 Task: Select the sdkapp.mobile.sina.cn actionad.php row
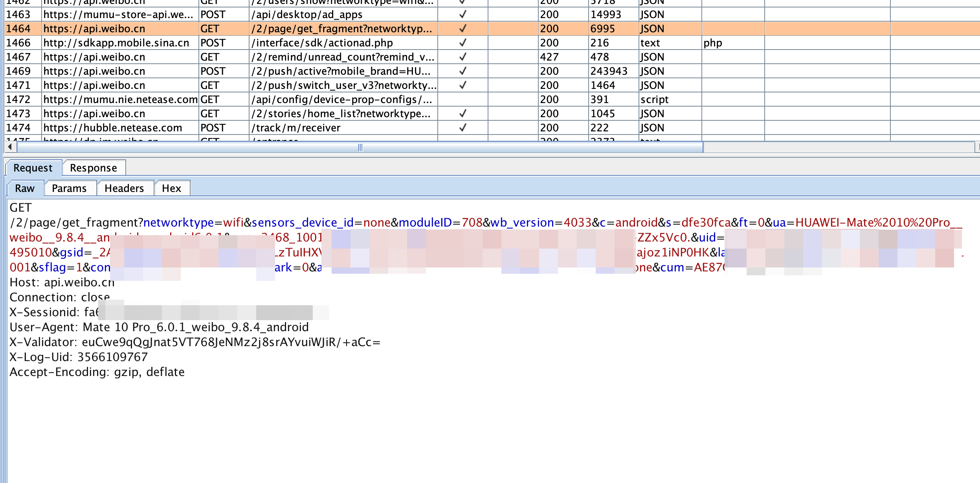coord(492,43)
